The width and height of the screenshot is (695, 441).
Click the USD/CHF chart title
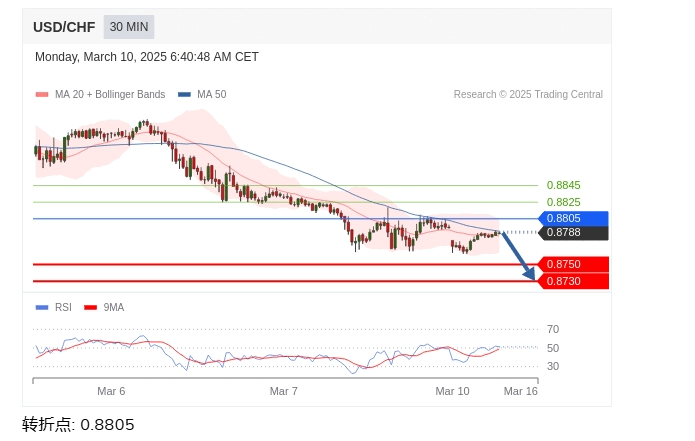64,27
